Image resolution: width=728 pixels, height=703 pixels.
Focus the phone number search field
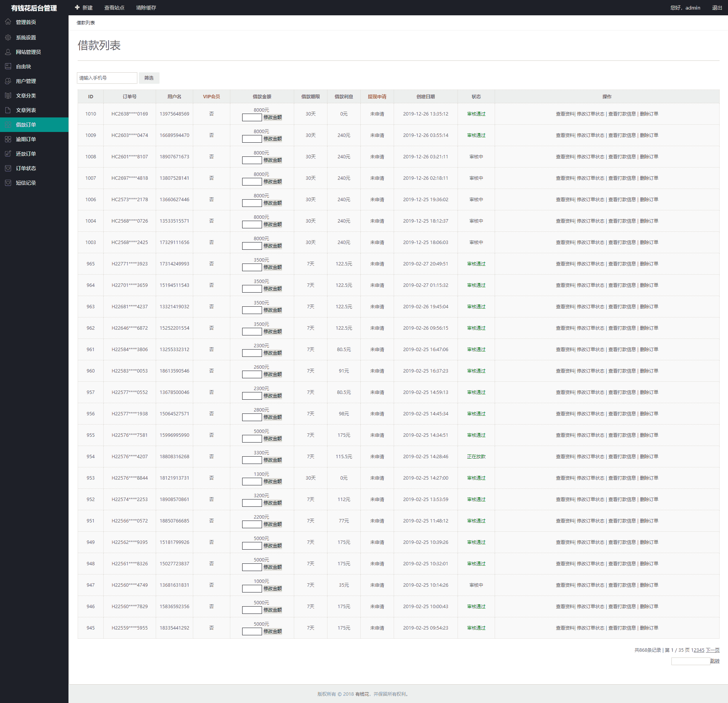point(107,78)
